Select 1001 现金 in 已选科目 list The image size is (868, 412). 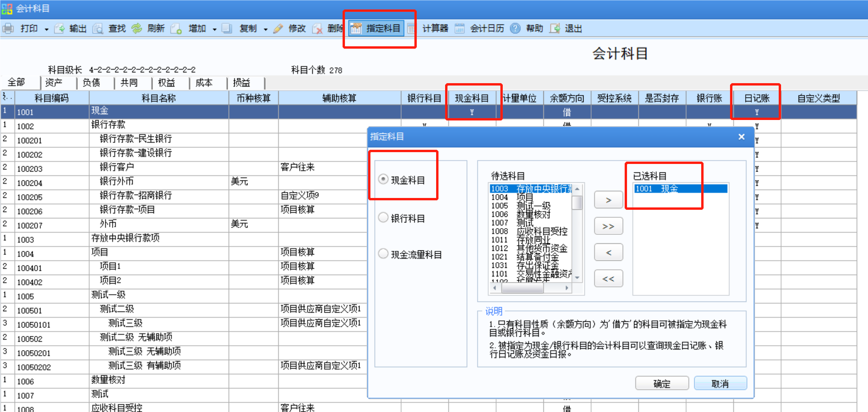point(680,189)
